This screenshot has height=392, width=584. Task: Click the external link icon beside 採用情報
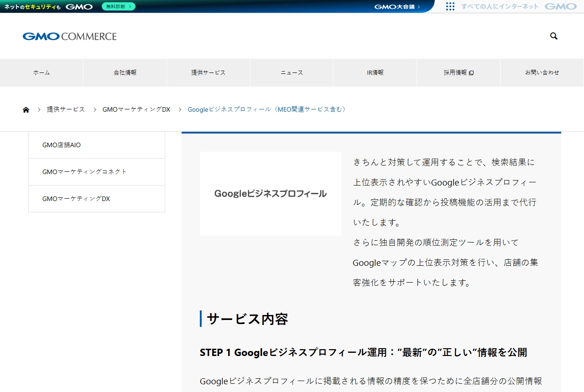471,73
